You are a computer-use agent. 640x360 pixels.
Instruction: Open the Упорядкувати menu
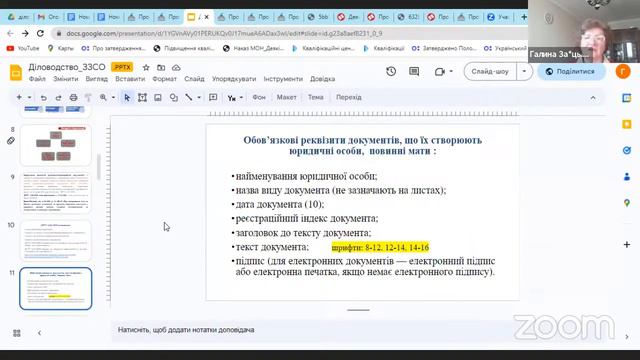234,79
